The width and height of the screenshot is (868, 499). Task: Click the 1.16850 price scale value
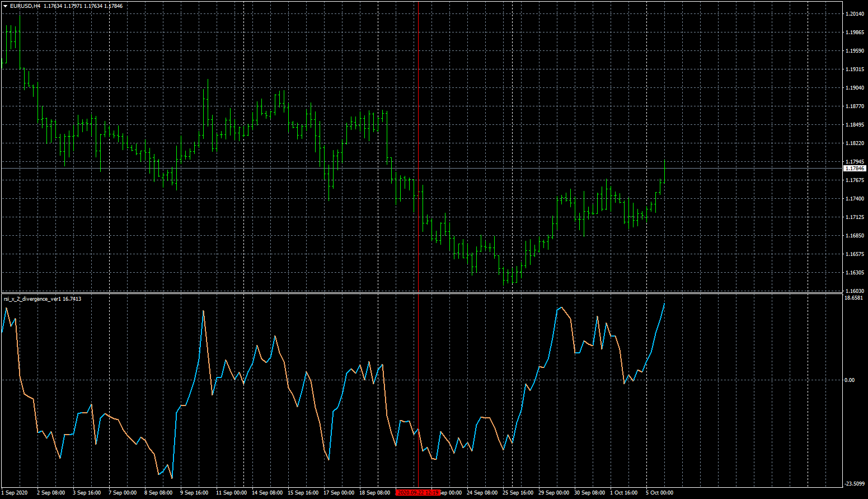[x=855, y=236]
